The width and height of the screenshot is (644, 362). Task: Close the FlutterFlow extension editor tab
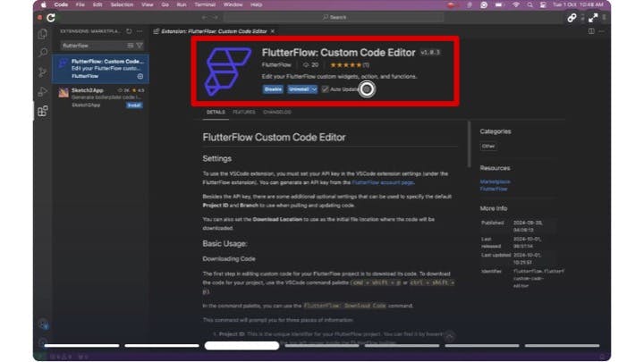tap(272, 31)
